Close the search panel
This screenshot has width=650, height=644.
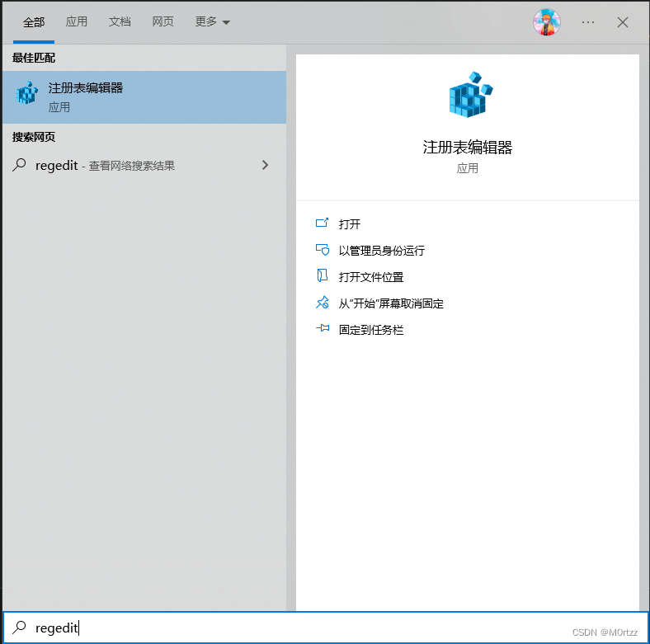(x=622, y=22)
